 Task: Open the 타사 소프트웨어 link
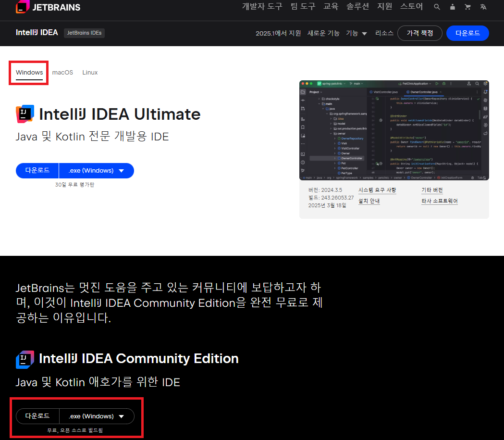[x=440, y=201]
